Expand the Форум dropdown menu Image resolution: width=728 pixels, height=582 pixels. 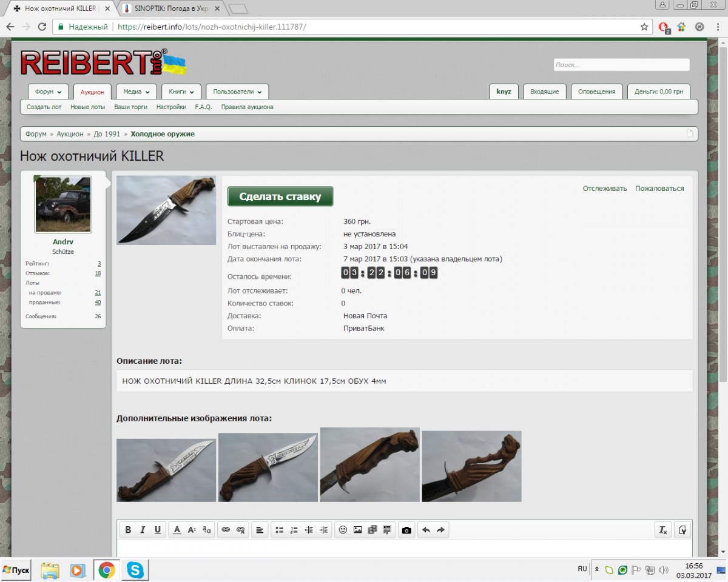click(x=48, y=92)
